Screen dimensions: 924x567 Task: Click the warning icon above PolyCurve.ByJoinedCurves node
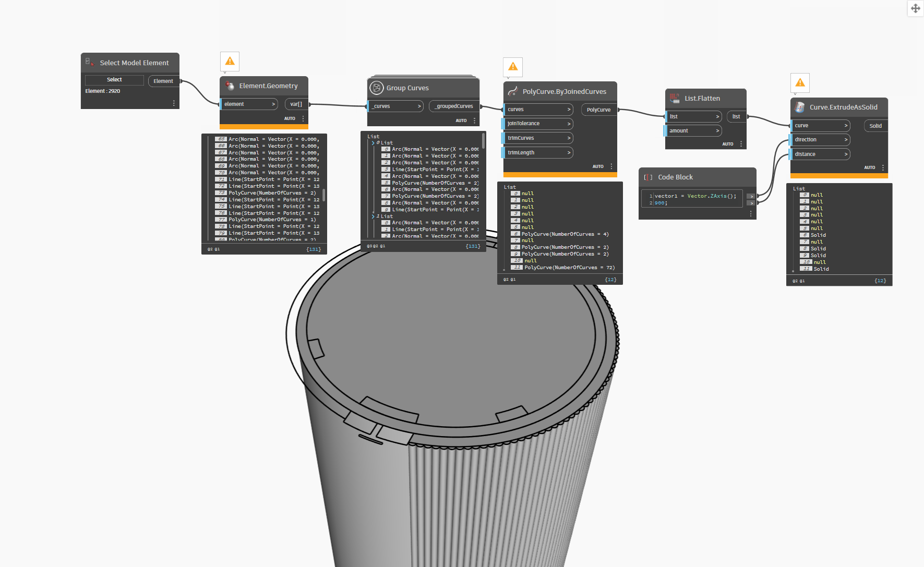point(513,67)
